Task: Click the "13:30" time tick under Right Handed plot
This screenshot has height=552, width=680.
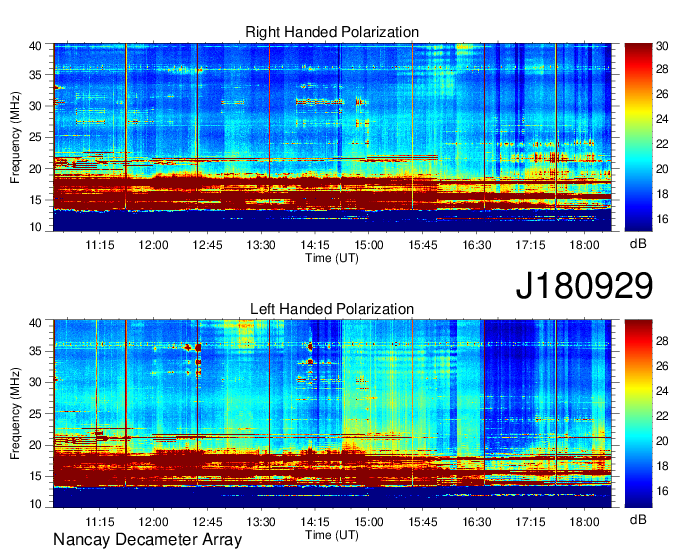Action: point(261,245)
